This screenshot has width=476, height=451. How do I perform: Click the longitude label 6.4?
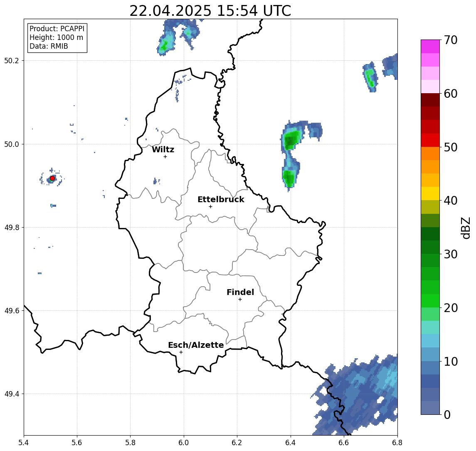coord(291,443)
